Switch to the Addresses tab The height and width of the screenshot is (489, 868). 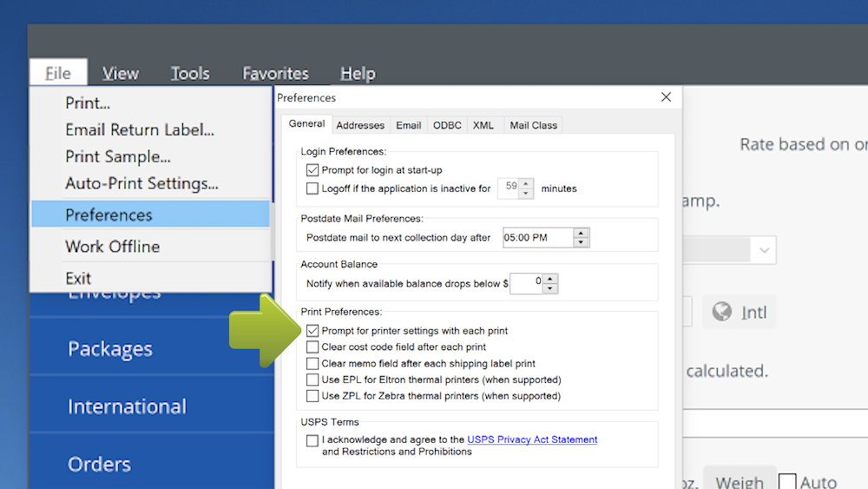360,125
